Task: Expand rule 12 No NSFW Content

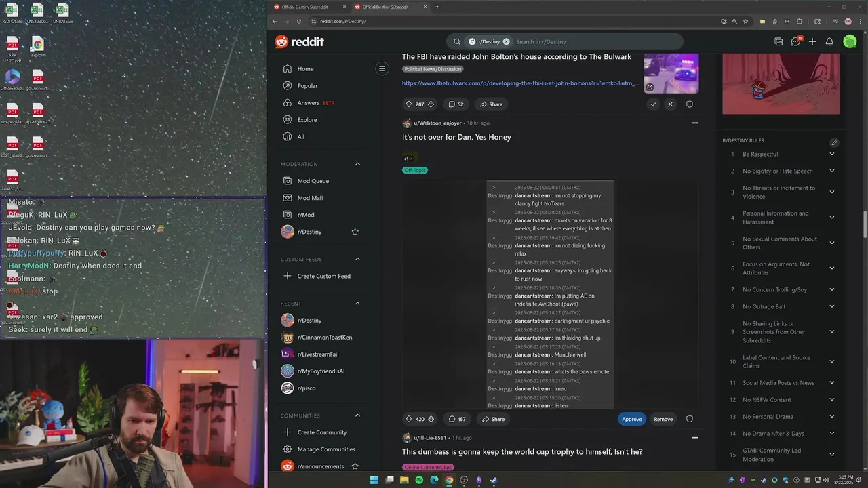Action: tap(831, 400)
